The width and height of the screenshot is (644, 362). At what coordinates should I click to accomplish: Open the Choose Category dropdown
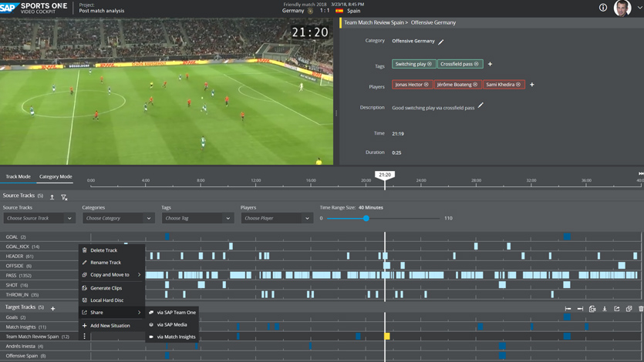(x=117, y=218)
